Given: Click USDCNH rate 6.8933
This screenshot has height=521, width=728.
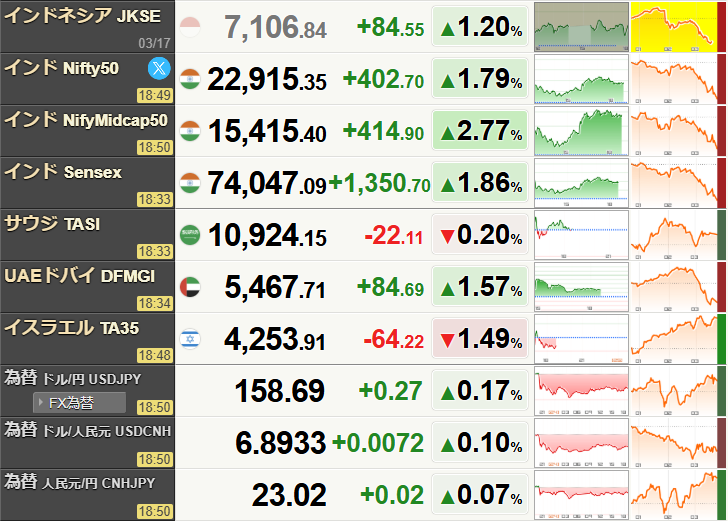Looking at the screenshot, I should [x=280, y=443].
